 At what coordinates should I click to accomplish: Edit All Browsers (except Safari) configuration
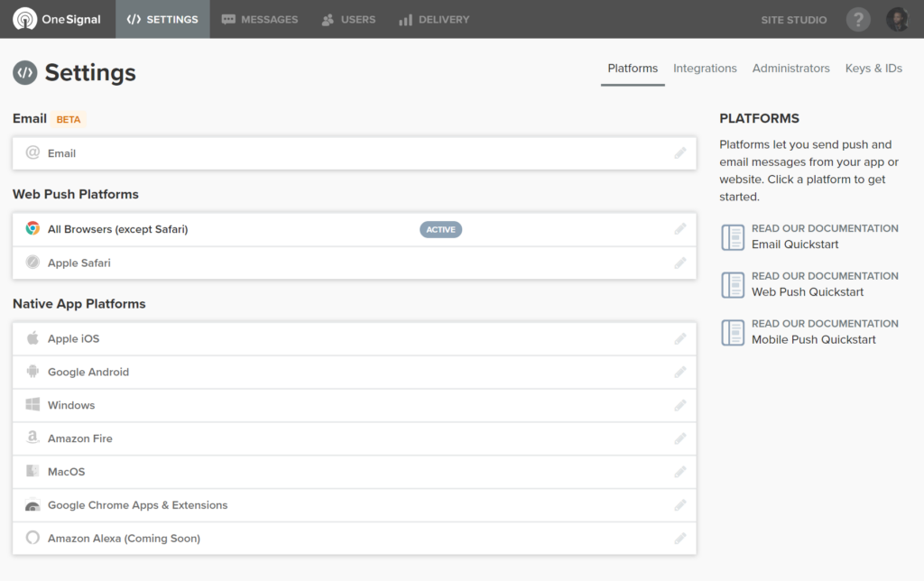(680, 229)
